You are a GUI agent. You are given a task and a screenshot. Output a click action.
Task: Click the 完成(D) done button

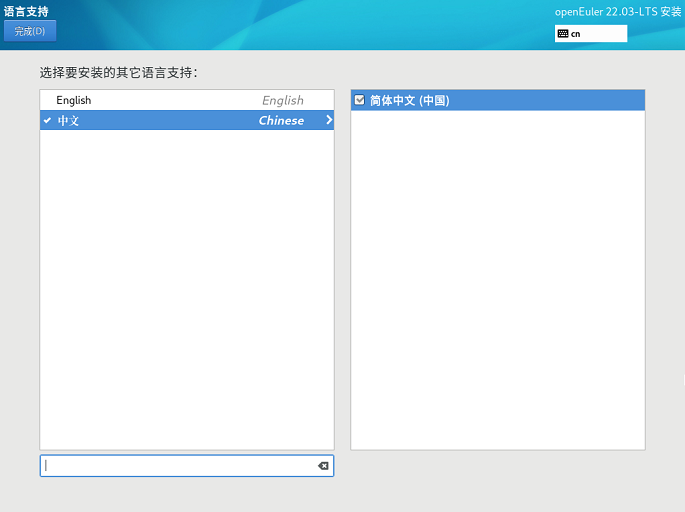[x=30, y=31]
